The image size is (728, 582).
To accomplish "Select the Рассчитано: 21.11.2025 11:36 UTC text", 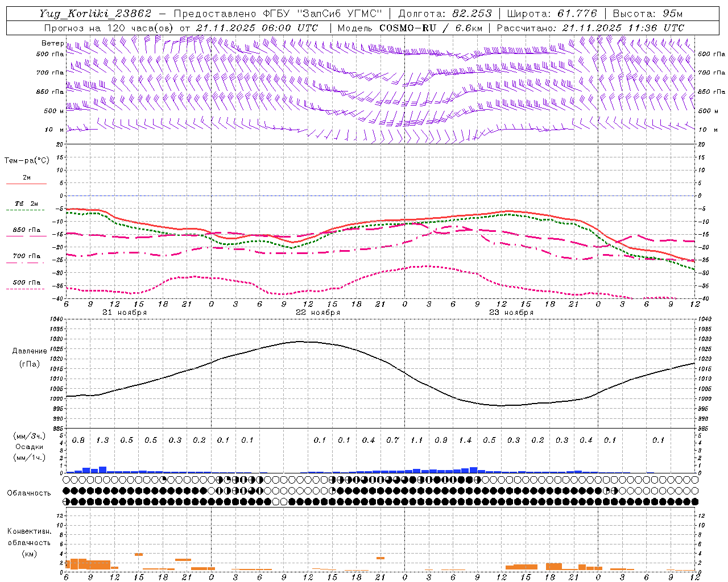I will coord(590,28).
